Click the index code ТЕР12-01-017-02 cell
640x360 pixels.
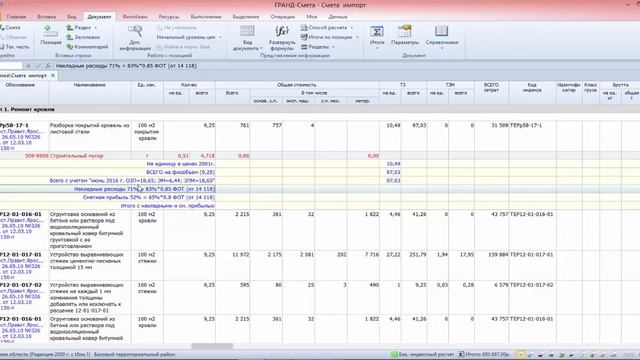(x=531, y=285)
